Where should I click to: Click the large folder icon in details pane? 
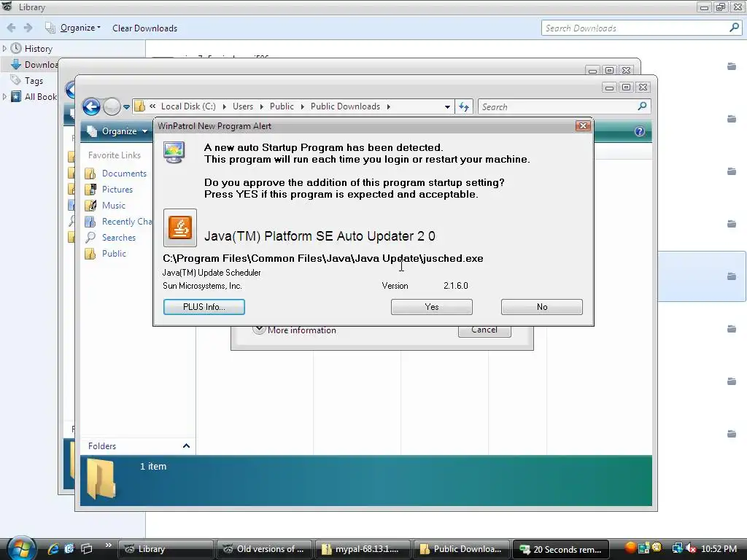tap(101, 479)
